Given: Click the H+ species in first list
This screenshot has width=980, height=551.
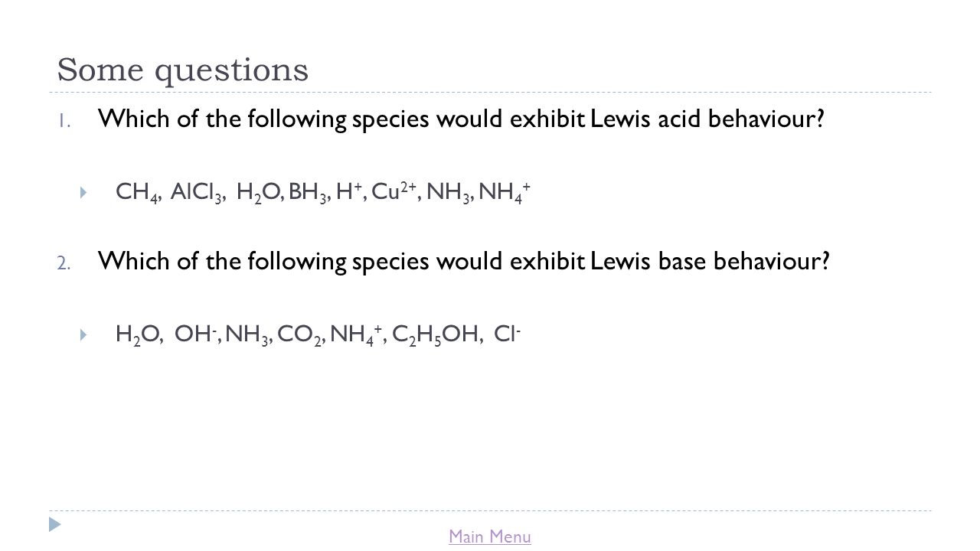Looking at the screenshot, I should (x=351, y=191).
